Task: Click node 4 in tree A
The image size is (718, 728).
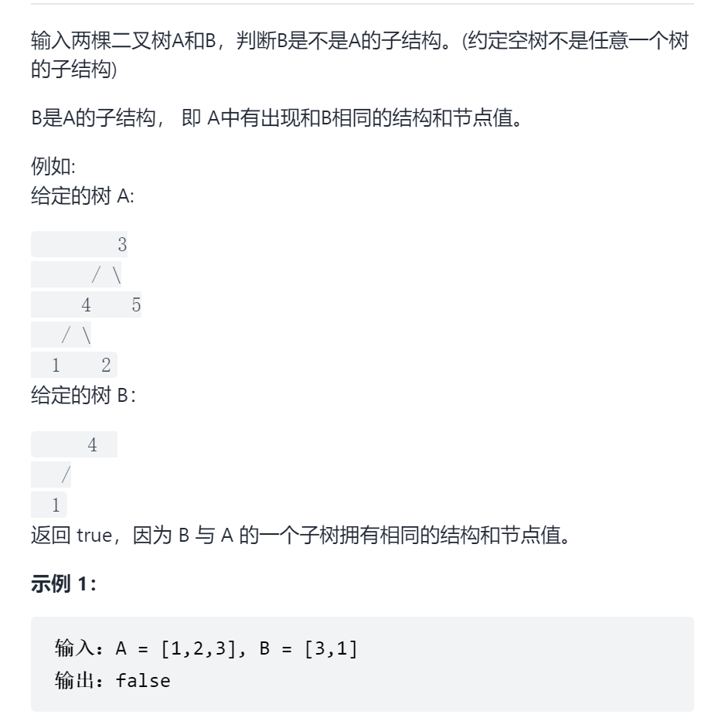Action: pyautogui.click(x=86, y=304)
